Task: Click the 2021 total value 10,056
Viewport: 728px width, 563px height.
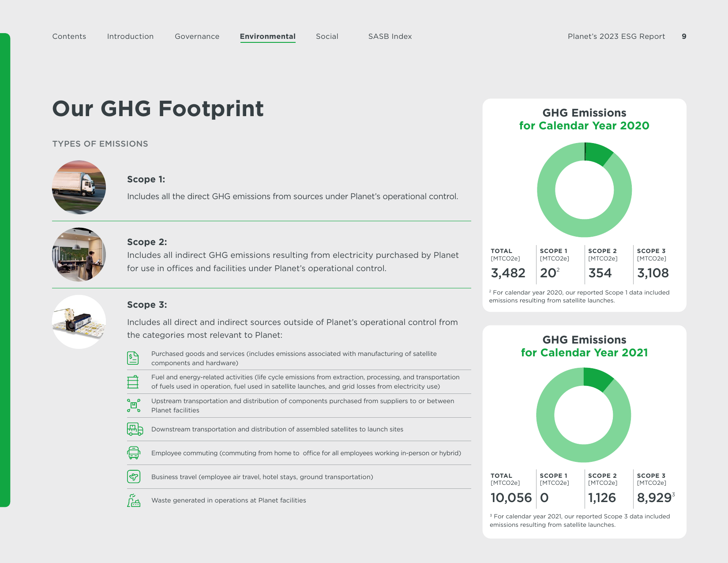Action: [511, 498]
